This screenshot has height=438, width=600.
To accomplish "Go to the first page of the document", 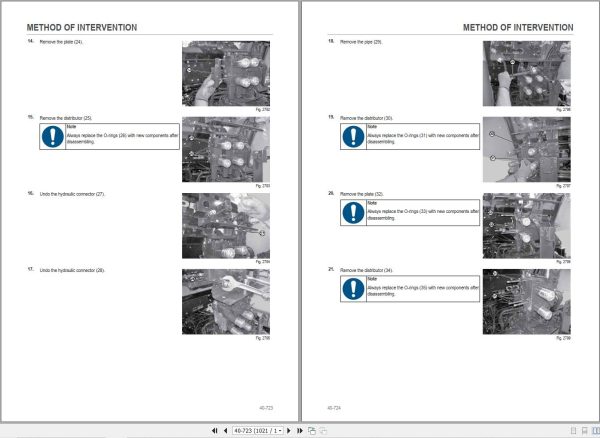I will (x=215, y=431).
